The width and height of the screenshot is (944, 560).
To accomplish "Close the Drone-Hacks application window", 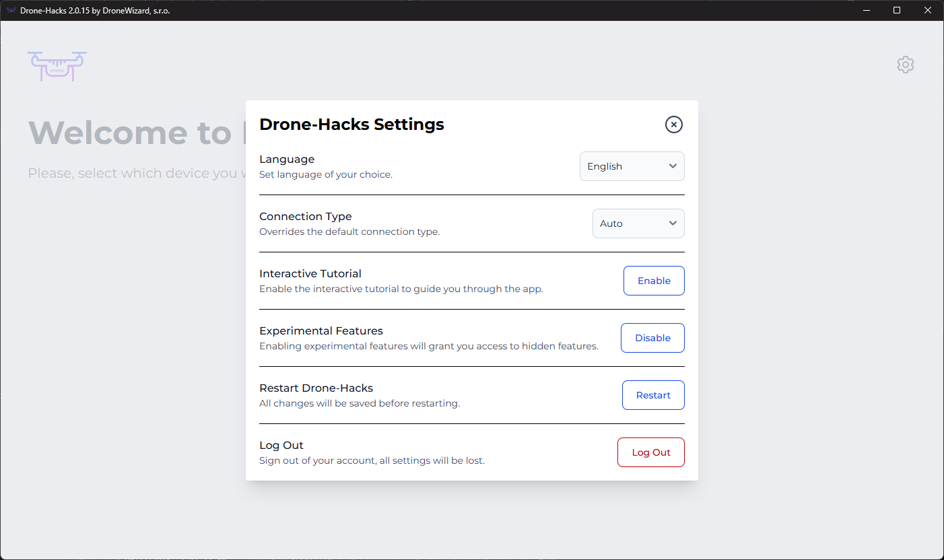I will (x=928, y=10).
